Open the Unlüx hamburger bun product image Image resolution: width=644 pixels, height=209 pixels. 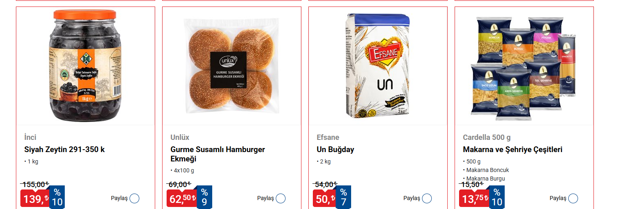pos(231,66)
